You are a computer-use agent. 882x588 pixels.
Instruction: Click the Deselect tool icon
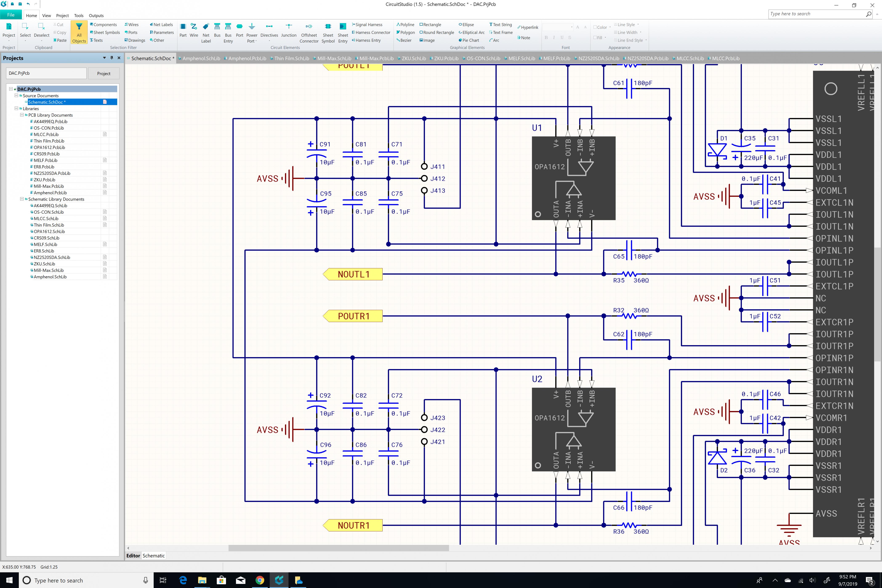(x=42, y=26)
